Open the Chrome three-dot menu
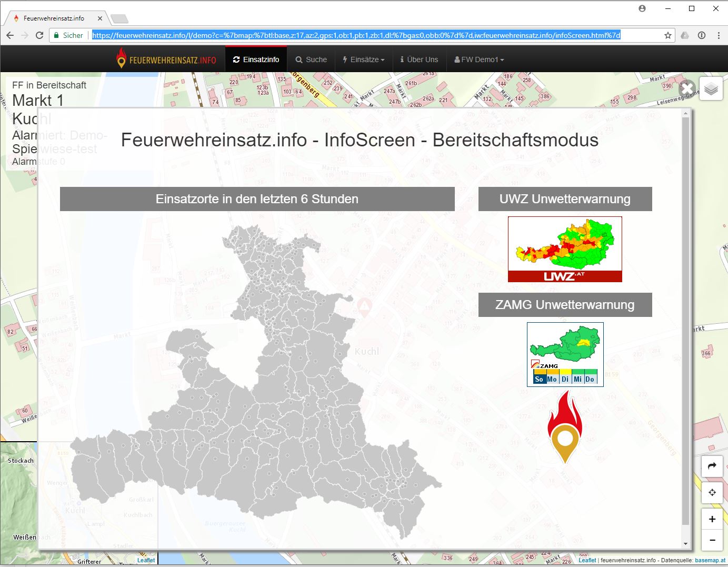Image resolution: width=728 pixels, height=567 pixels. pos(719,35)
